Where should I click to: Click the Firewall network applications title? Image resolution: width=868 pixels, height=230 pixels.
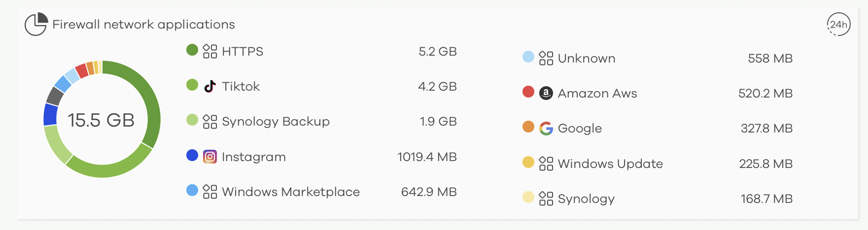(143, 25)
